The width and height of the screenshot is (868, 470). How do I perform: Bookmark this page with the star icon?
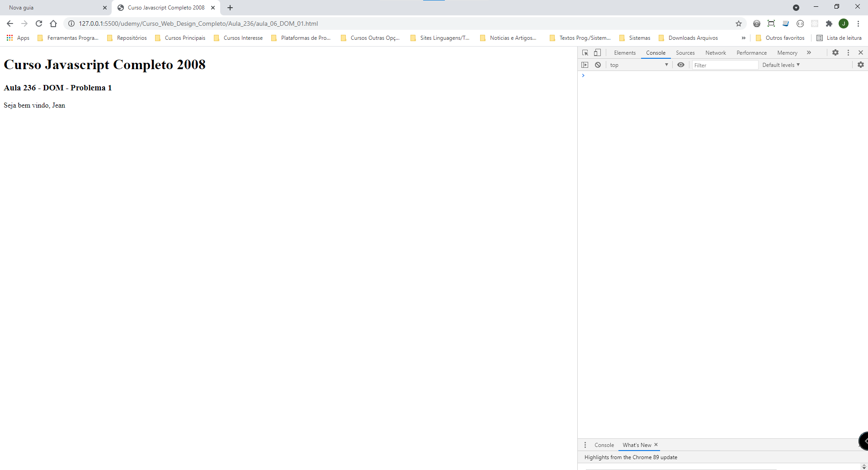click(x=739, y=23)
